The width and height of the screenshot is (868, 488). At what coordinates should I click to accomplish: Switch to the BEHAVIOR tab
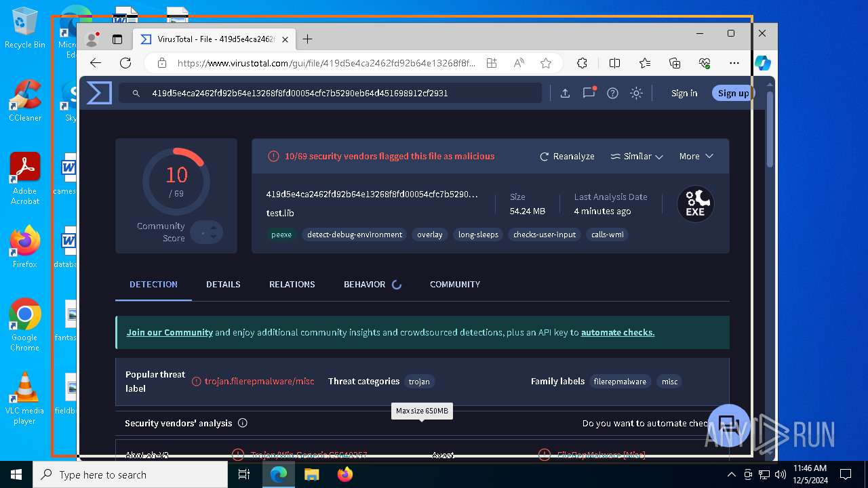[x=372, y=284]
